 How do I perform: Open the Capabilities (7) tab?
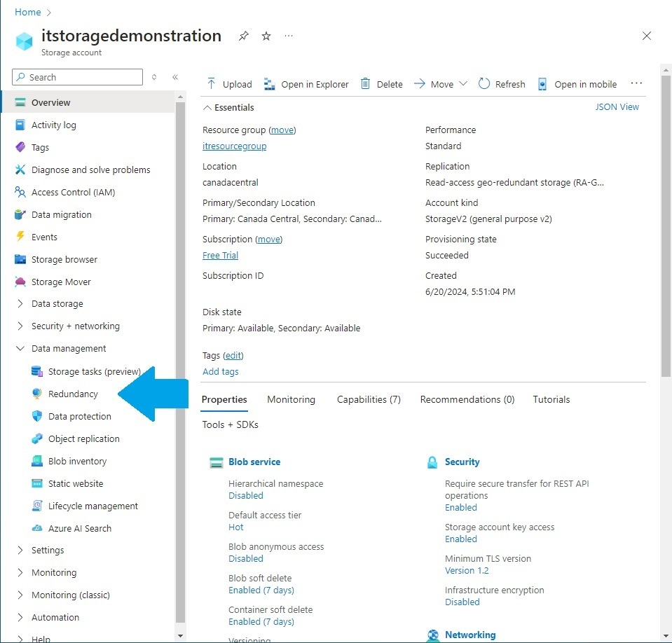[369, 400]
